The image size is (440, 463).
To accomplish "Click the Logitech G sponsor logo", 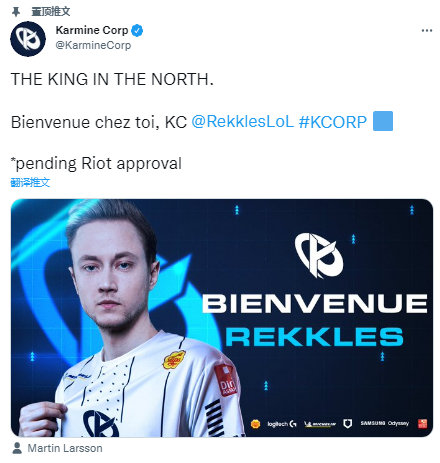I will point(282,424).
